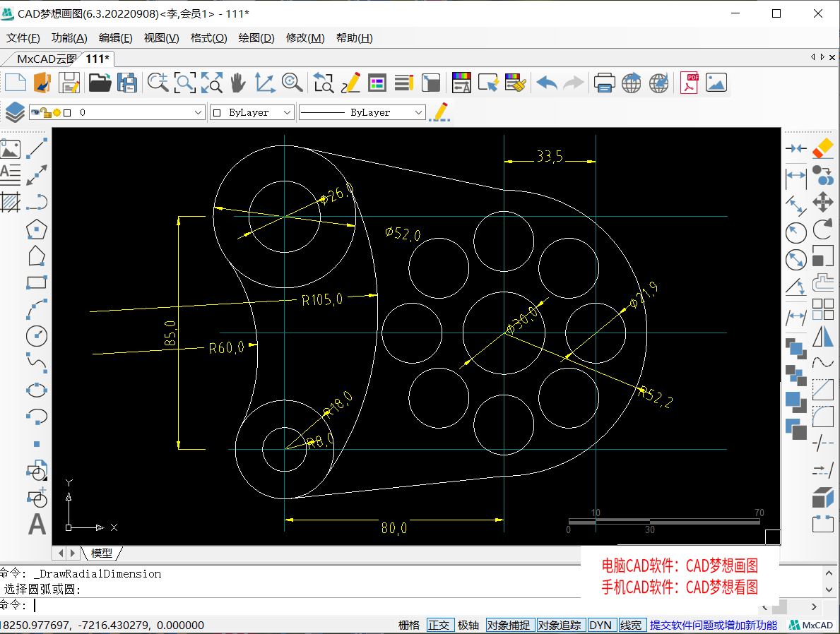Open the Layer manager icon

(14, 112)
